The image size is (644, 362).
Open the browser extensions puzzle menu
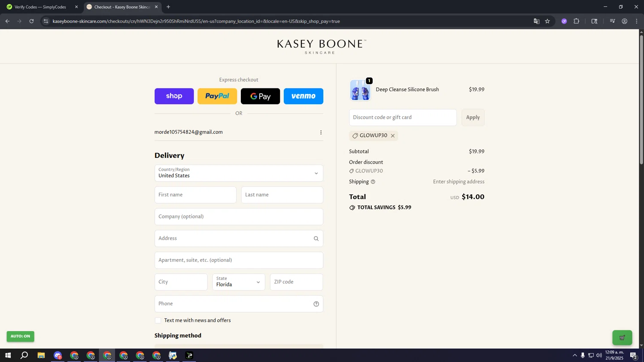pyautogui.click(x=577, y=21)
